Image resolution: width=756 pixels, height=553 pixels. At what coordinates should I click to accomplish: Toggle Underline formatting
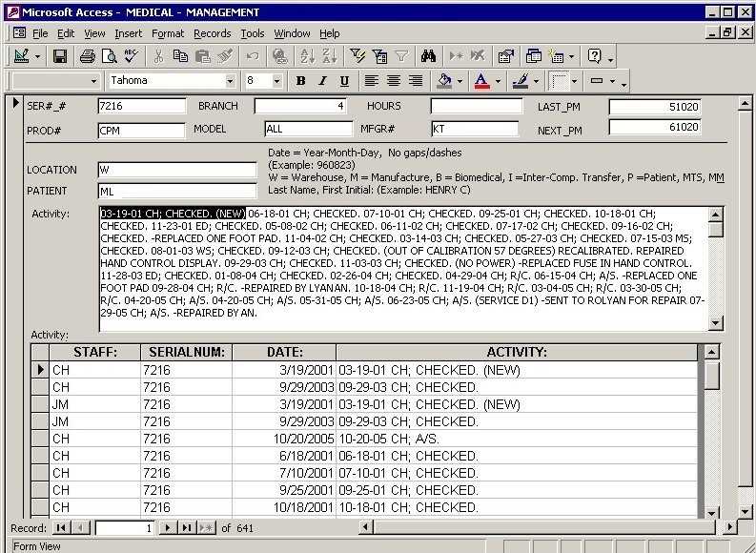(x=344, y=81)
